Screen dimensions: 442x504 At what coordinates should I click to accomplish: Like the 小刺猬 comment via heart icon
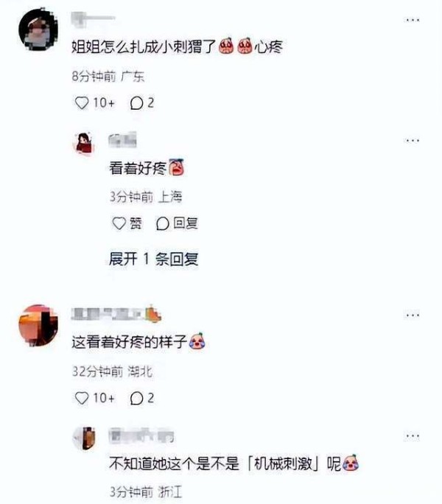(82, 103)
